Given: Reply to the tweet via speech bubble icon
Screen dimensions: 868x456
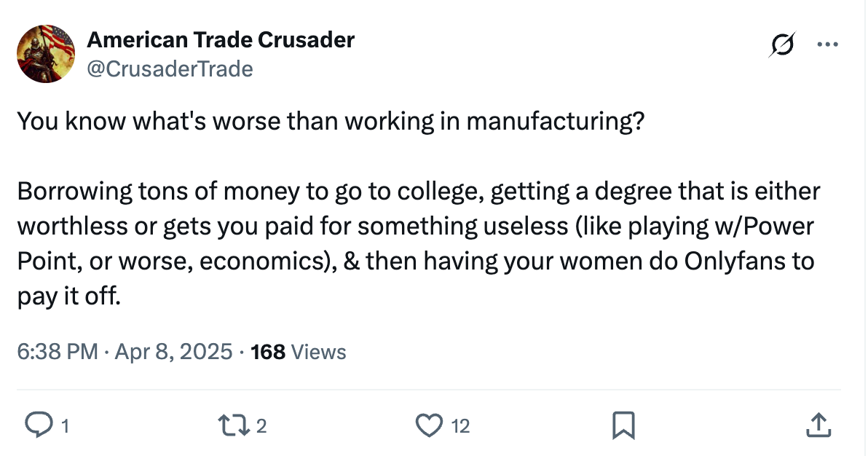Looking at the screenshot, I should click(x=39, y=423).
